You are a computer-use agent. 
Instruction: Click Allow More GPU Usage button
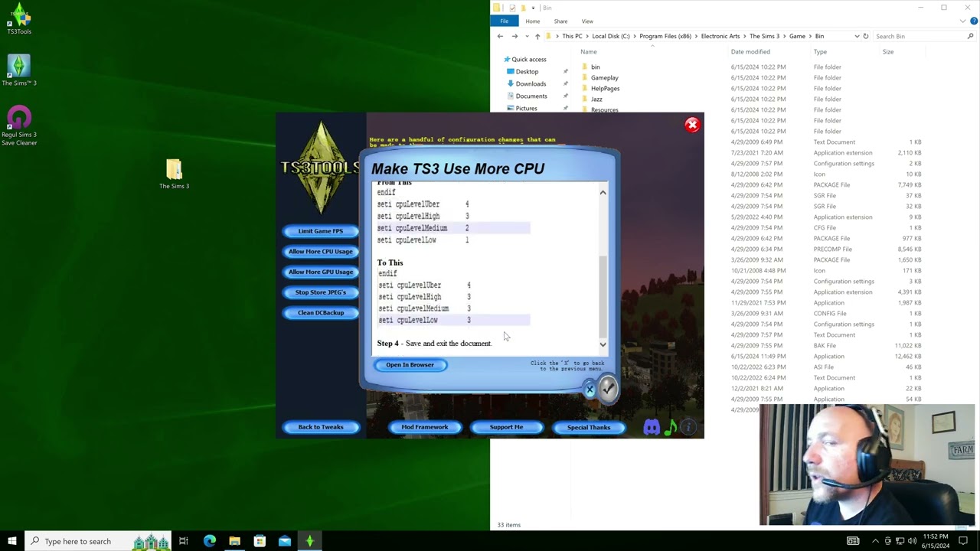coord(321,272)
